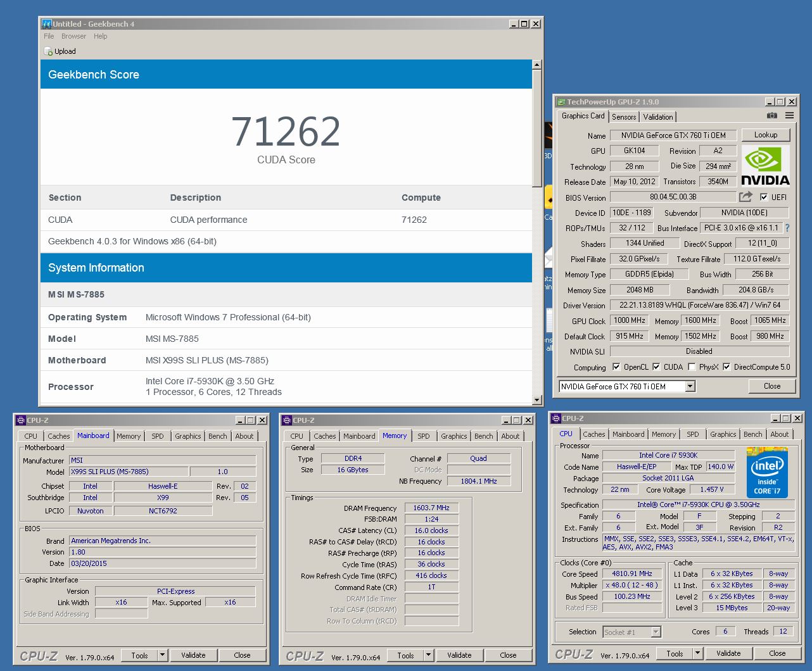Click the GPU Name field in GPU-Z
The image size is (812, 671).
click(x=673, y=135)
